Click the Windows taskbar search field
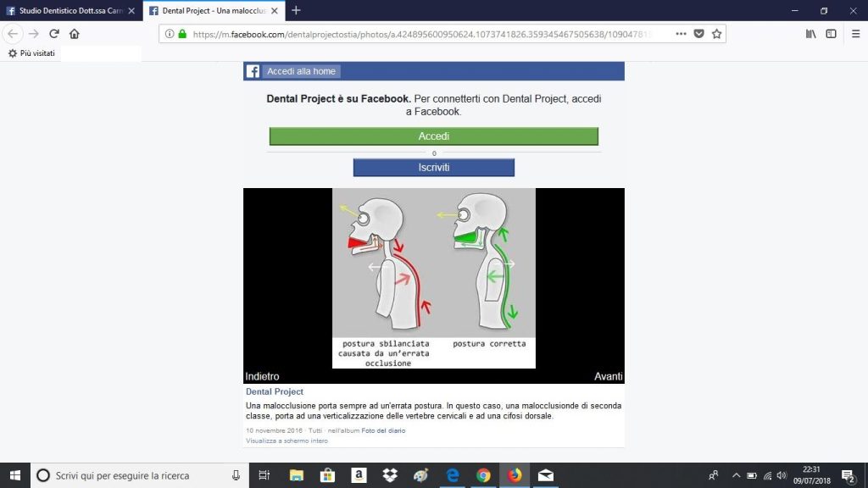 tap(136, 475)
